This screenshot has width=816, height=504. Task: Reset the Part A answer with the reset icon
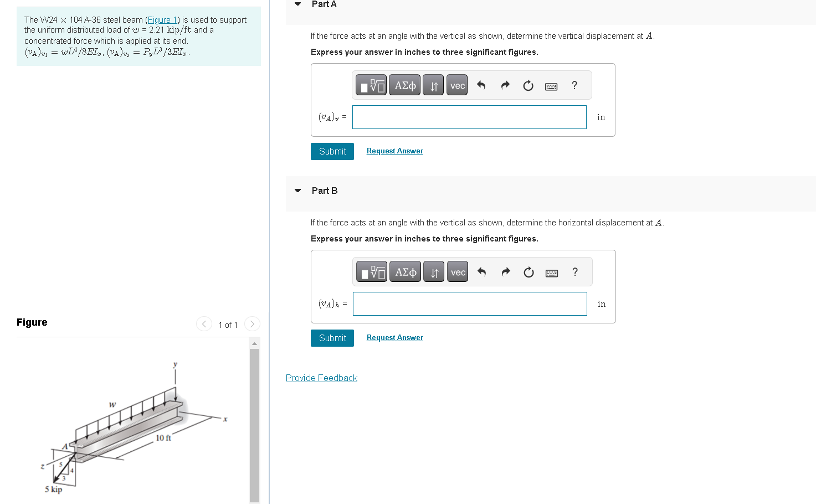528,85
